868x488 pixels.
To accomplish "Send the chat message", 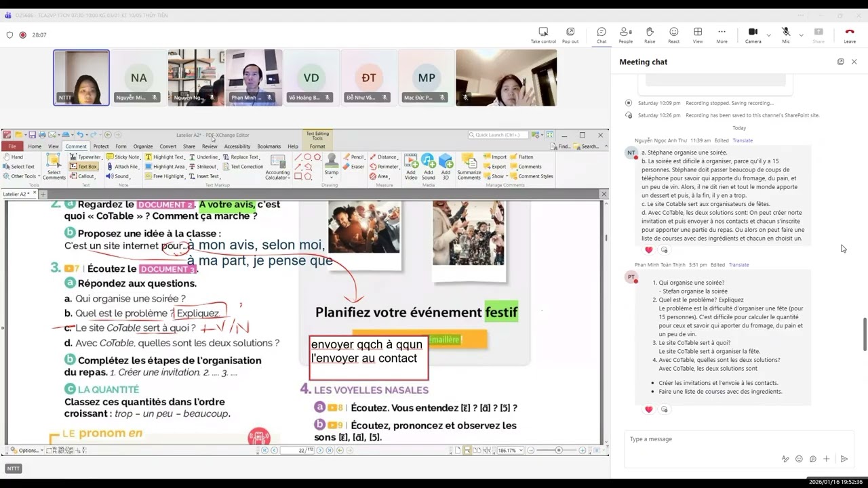I will [844, 459].
